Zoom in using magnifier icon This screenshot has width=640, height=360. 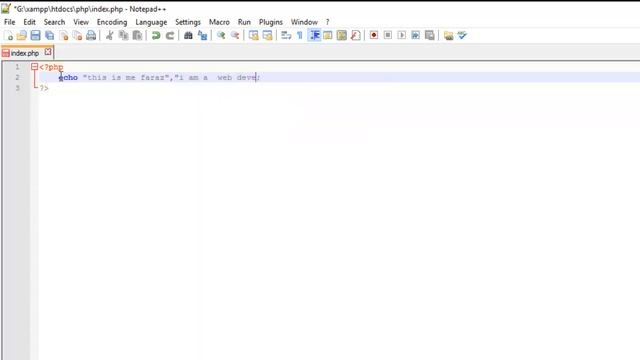pyautogui.click(x=221, y=36)
